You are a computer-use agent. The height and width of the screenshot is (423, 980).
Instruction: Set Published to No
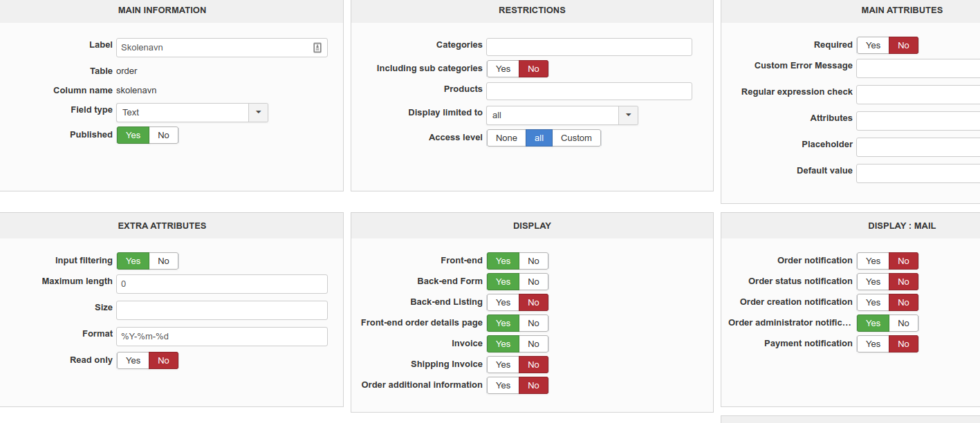coord(163,135)
